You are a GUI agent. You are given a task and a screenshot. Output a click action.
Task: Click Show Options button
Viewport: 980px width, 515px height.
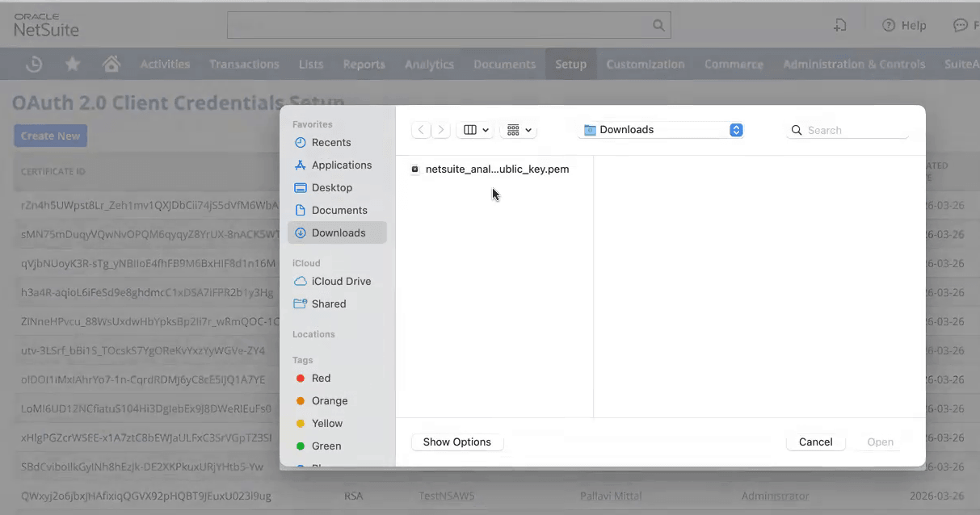click(457, 442)
